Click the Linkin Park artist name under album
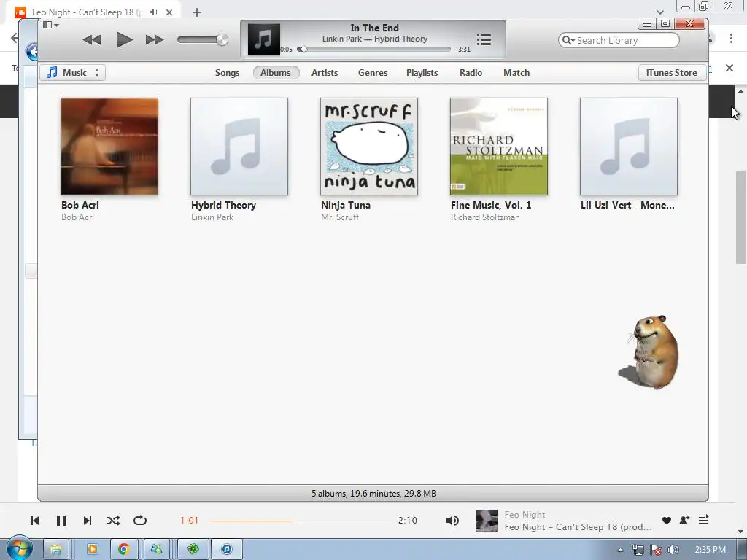 (x=212, y=217)
